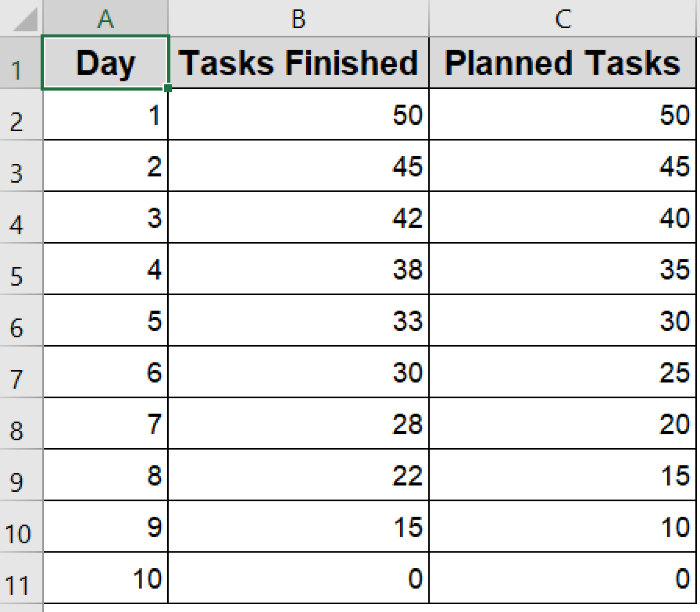Click the cell with value 28

pos(299,426)
